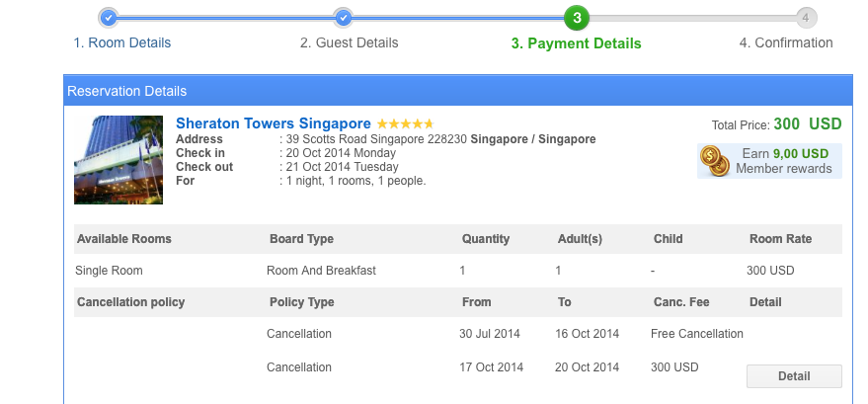Viewport: 868px width, 404px height.
Task: Click the 16 Oct 2014 to date
Action: [x=588, y=334]
